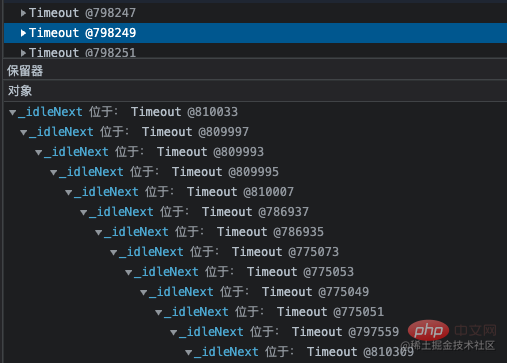The height and width of the screenshot is (363, 507).
Task: Collapse _idleNext in Timeout @775053
Action: pos(129,272)
